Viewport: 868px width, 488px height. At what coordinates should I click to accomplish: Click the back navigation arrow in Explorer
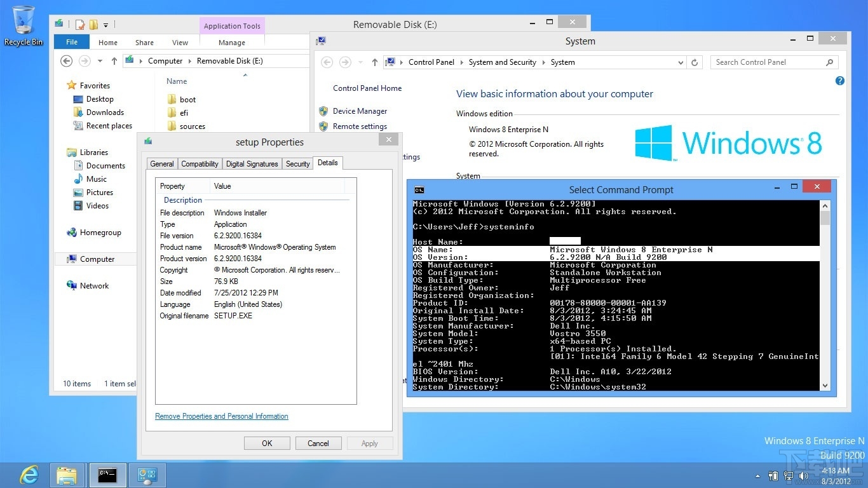[66, 60]
